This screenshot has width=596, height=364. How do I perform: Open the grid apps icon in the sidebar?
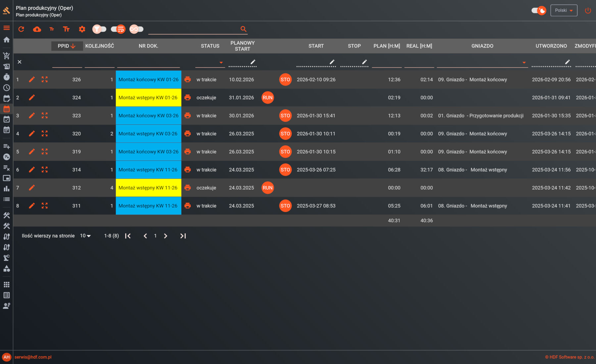pyautogui.click(x=7, y=285)
